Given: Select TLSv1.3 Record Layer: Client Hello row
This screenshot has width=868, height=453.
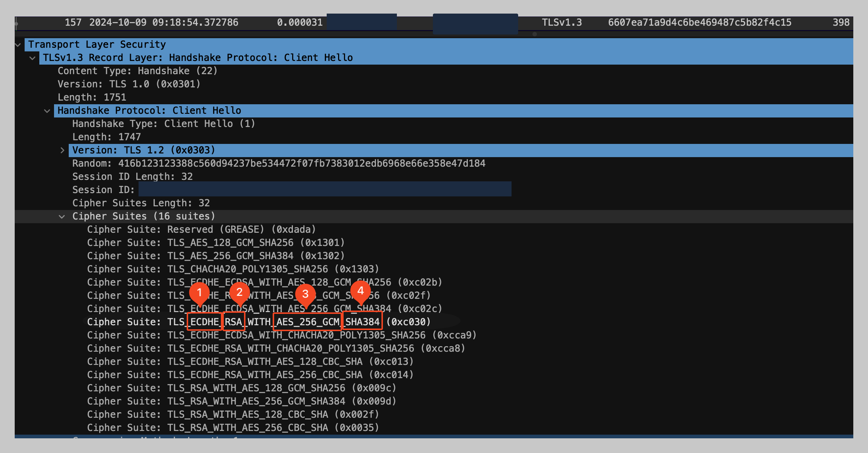Looking at the screenshot, I should (x=446, y=58).
